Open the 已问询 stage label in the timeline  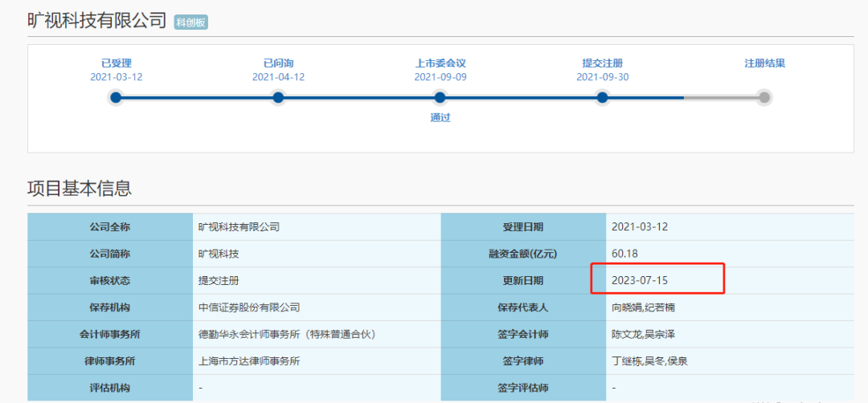(278, 63)
